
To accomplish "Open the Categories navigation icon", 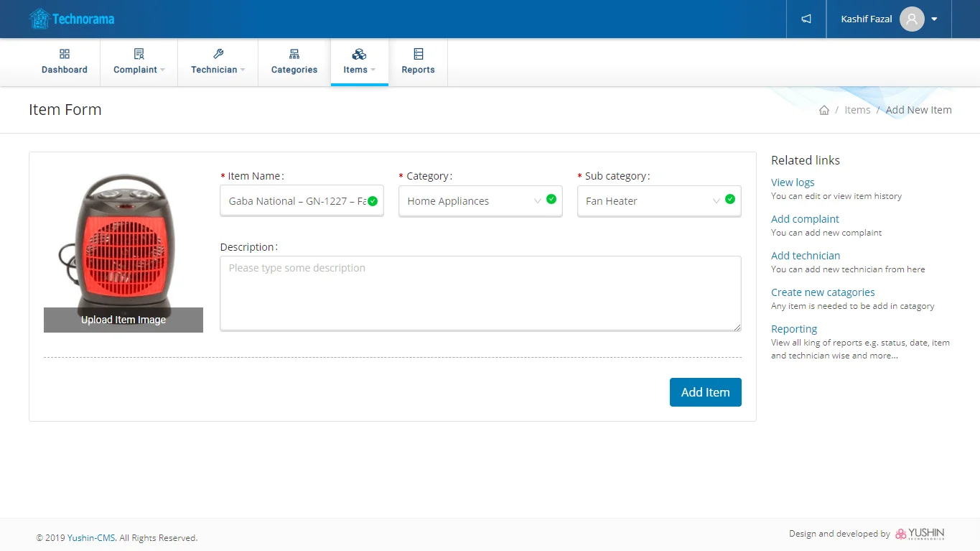I will tap(294, 55).
